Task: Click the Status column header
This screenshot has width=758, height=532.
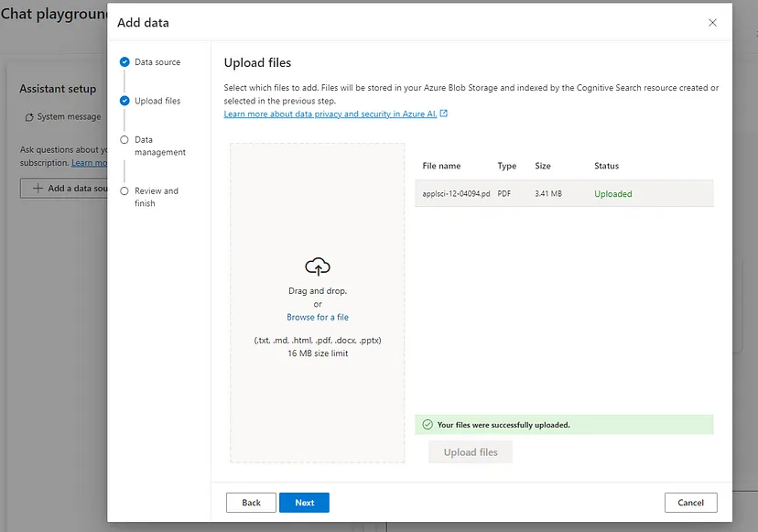Action: tap(606, 166)
